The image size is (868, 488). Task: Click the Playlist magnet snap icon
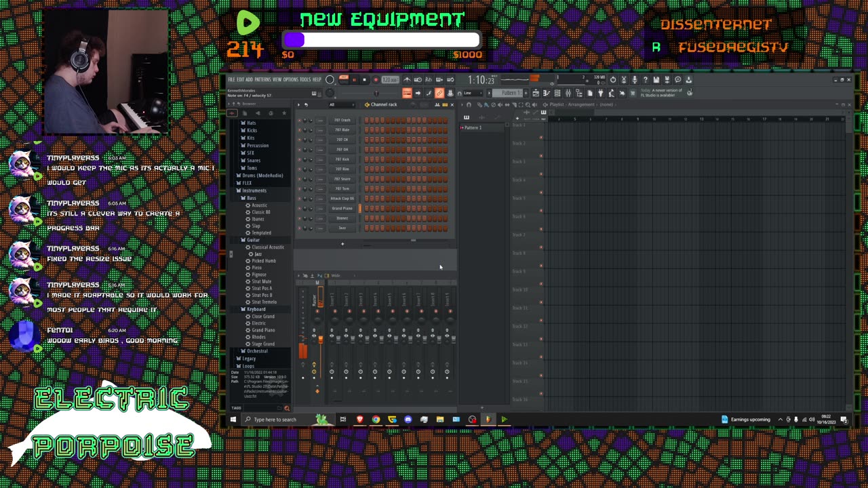pyautogui.click(x=468, y=104)
